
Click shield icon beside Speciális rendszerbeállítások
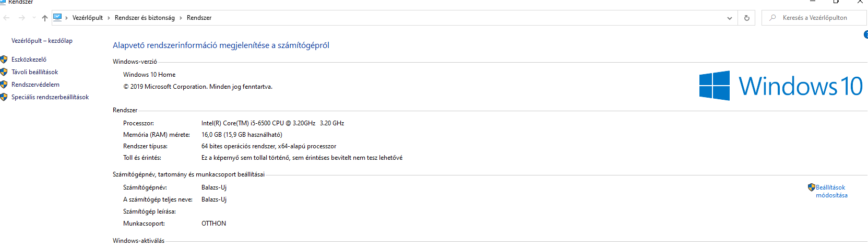[x=4, y=97]
